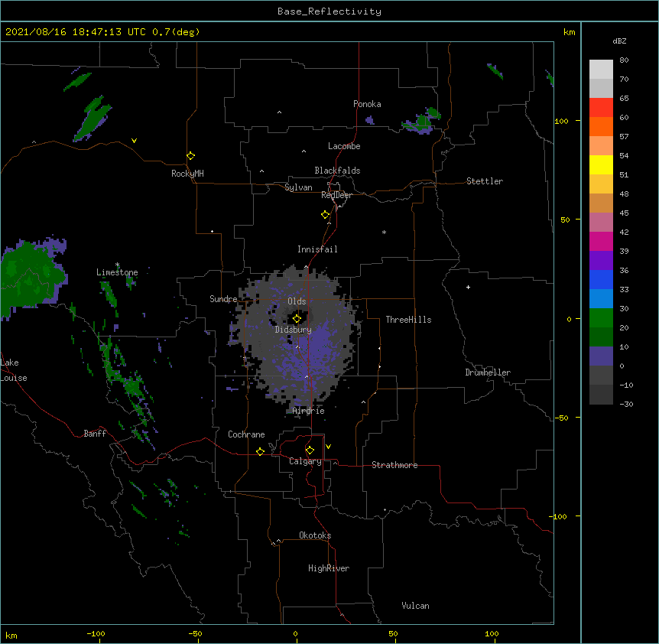Click the Limestone label
659x644 pixels.
(x=117, y=272)
